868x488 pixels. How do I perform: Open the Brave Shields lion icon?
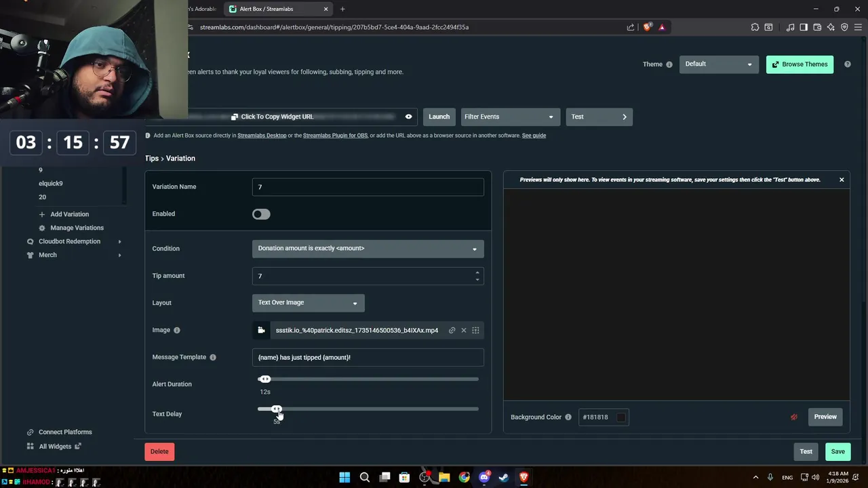(647, 27)
